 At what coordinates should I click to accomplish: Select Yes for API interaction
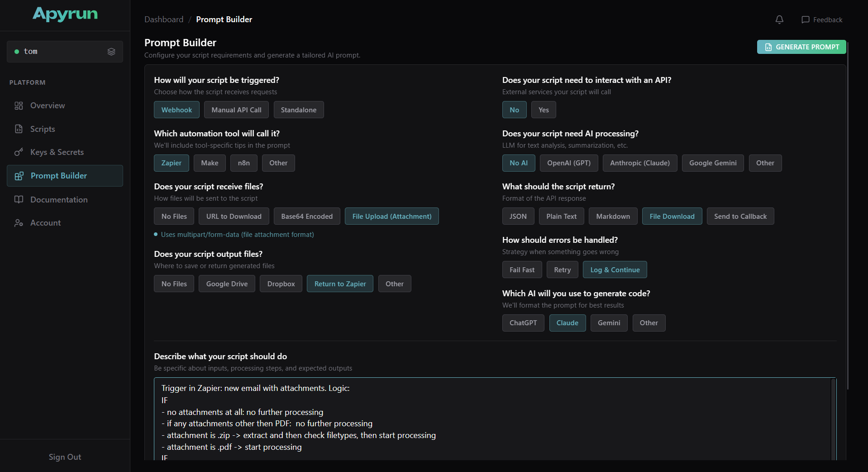pyautogui.click(x=543, y=110)
